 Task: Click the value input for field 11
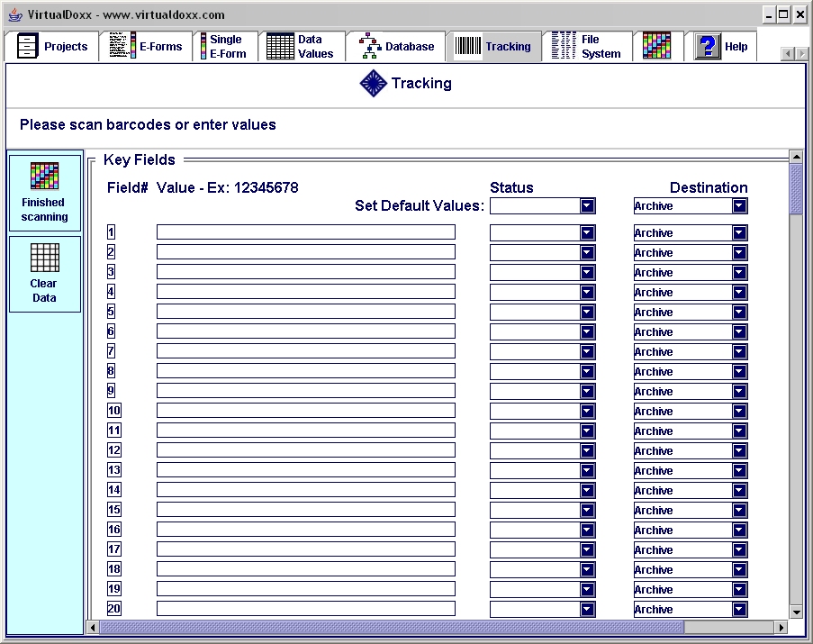tap(306, 430)
